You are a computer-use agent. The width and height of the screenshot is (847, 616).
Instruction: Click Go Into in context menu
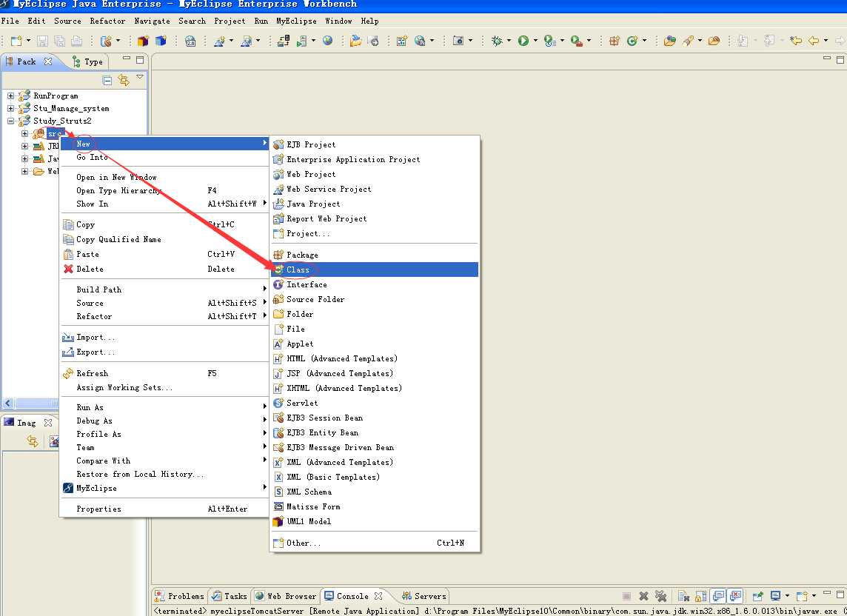pyautogui.click(x=164, y=157)
